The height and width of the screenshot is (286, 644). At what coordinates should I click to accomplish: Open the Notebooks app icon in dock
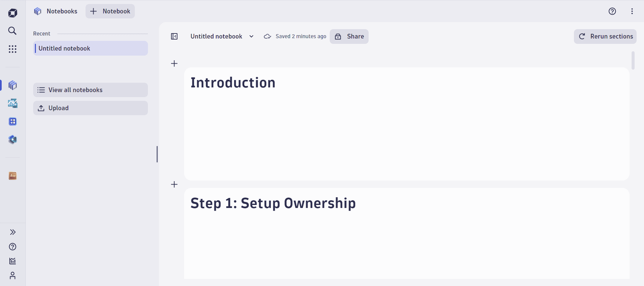pyautogui.click(x=12, y=85)
